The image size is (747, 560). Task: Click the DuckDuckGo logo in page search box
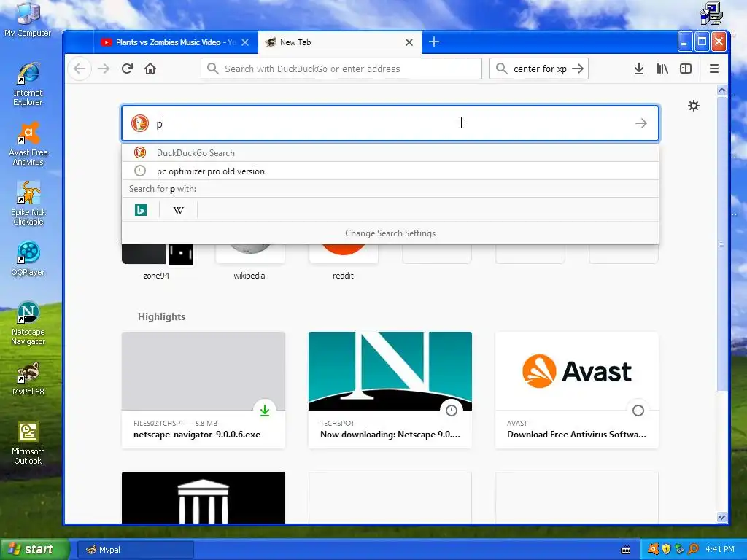(x=140, y=123)
